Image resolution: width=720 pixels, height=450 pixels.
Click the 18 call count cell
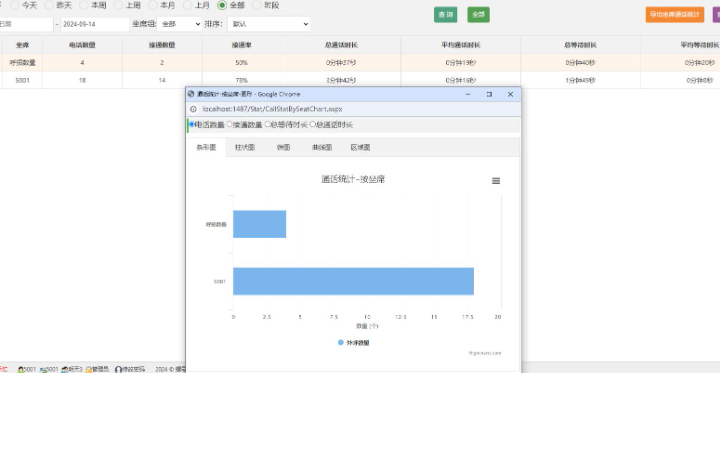pos(82,80)
